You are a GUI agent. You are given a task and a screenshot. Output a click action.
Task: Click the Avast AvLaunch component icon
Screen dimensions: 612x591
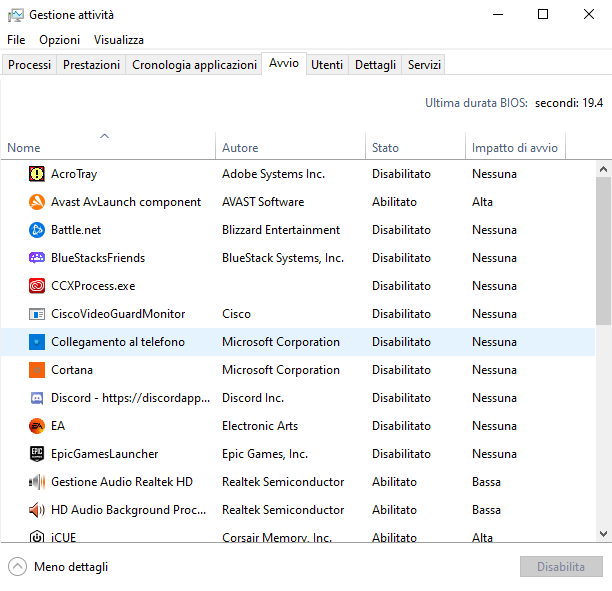[x=37, y=202]
